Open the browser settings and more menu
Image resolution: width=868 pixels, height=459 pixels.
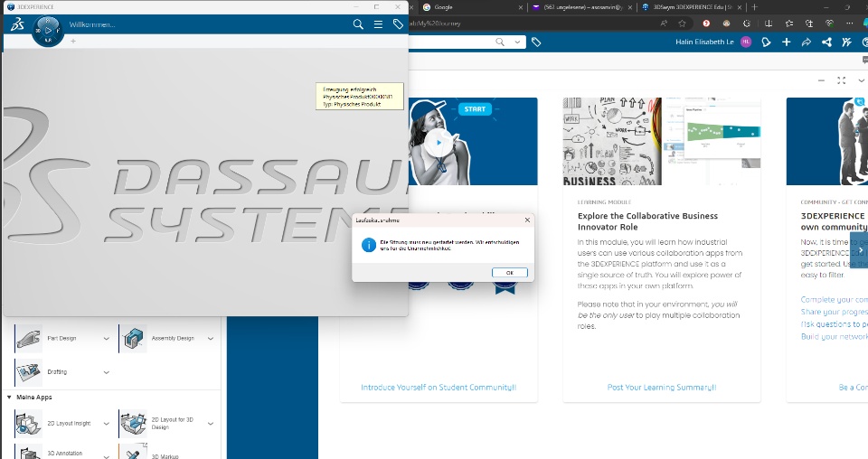tap(849, 23)
